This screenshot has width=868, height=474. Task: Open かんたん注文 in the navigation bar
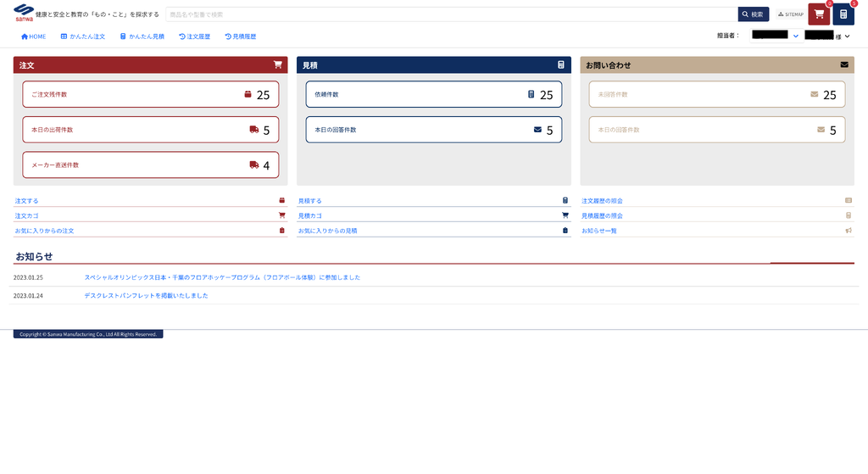click(83, 36)
